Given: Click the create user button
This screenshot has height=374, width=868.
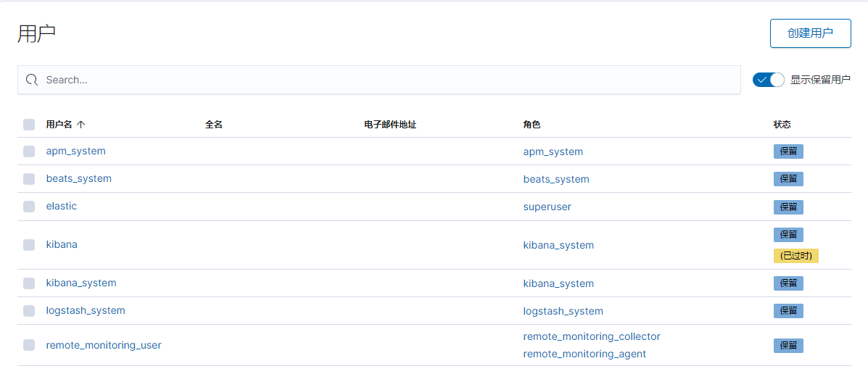Looking at the screenshot, I should coord(810,33).
